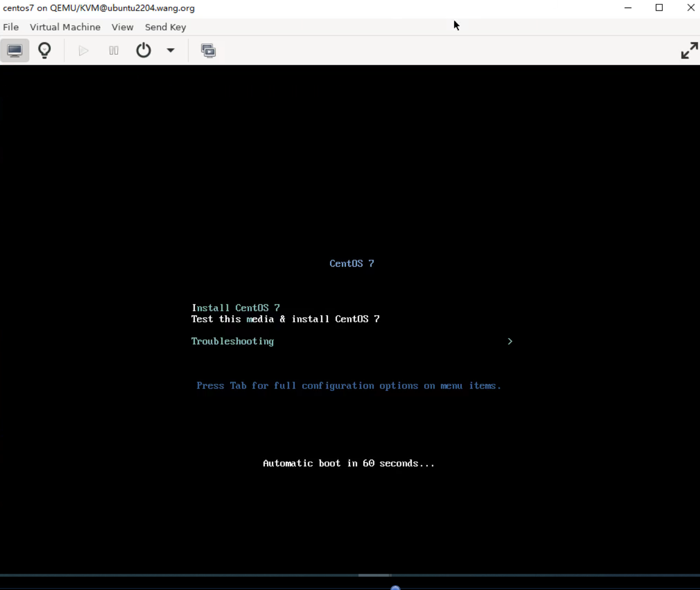The width and height of the screenshot is (700, 590).
Task: Expand Troubleshooting submenu chevron
Action: click(510, 341)
